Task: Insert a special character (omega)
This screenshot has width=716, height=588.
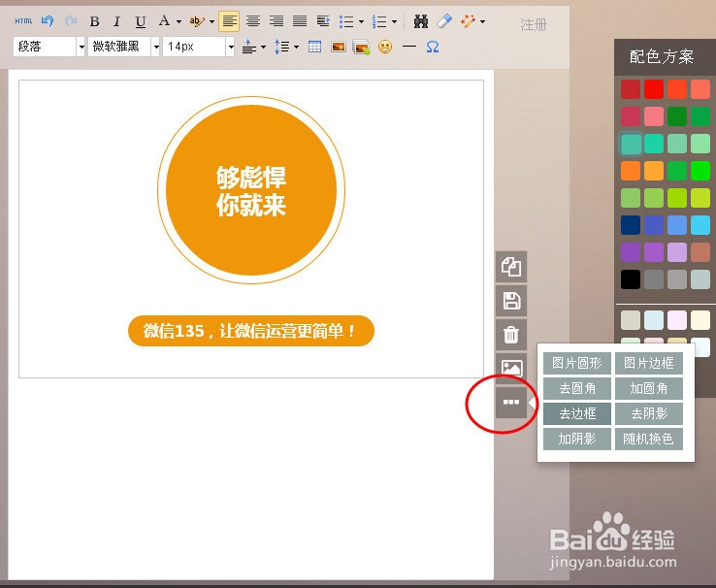Action: click(433, 47)
